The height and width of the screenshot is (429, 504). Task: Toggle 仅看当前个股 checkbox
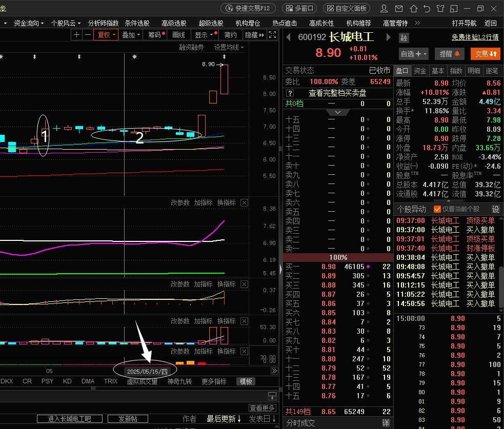point(437,209)
